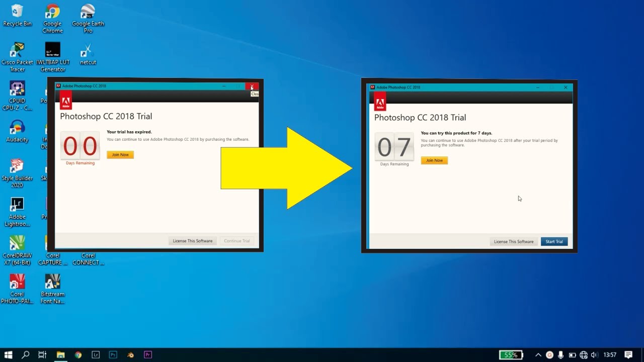This screenshot has width=644, height=362.
Task: Open File Explorer from the taskbar
Action: pos(60,354)
